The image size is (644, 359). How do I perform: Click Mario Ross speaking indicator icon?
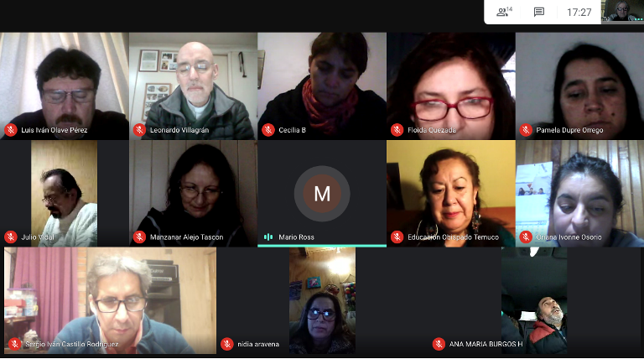tap(268, 237)
